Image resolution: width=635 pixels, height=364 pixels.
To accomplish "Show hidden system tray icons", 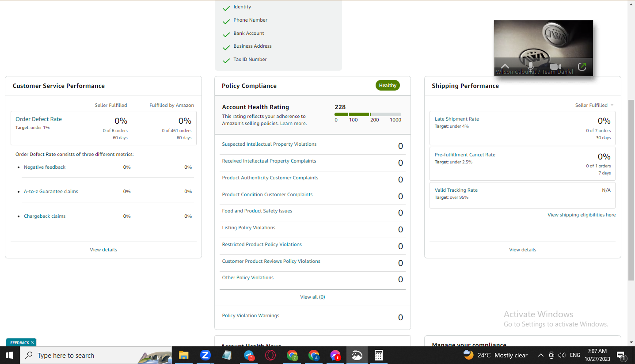I will point(540,355).
